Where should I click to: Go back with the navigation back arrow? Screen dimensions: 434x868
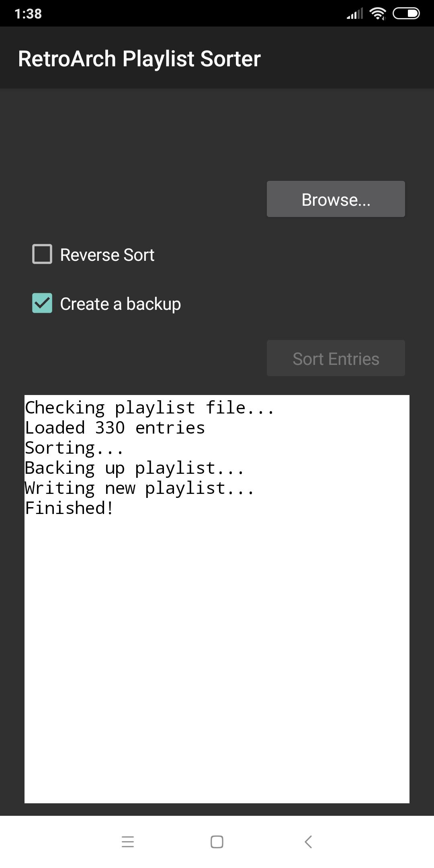click(308, 842)
